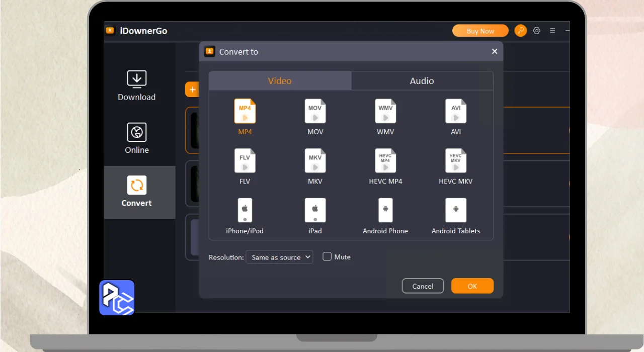Pick the WMV format icon
Screen dimensions: 644x352
click(385, 112)
